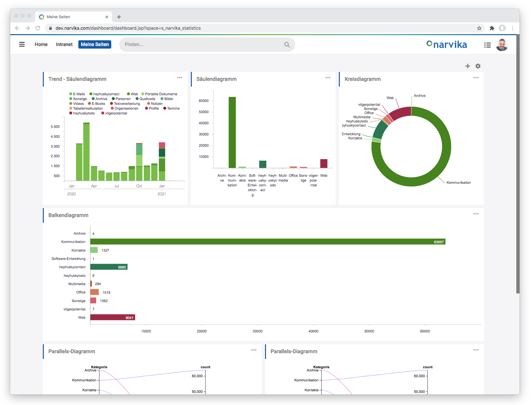
Task: Go to Home in navigation
Action: coord(41,44)
